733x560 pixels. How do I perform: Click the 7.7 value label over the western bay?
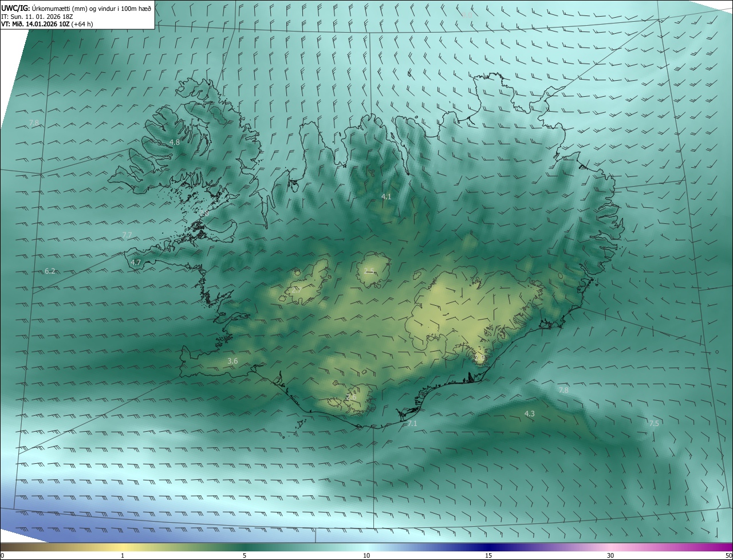[127, 235]
